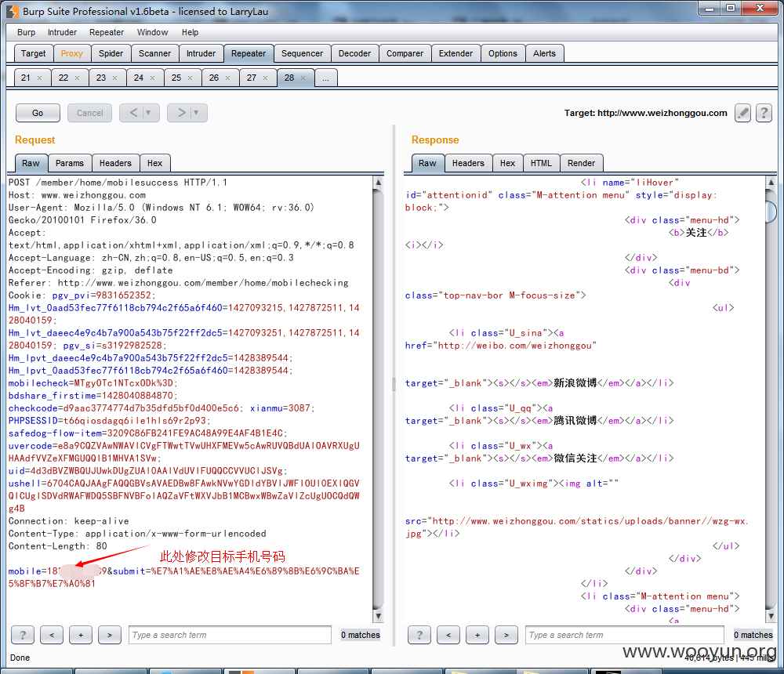Switch to the Comparer tool tab
Screen dimensions: 784x674
(405, 53)
